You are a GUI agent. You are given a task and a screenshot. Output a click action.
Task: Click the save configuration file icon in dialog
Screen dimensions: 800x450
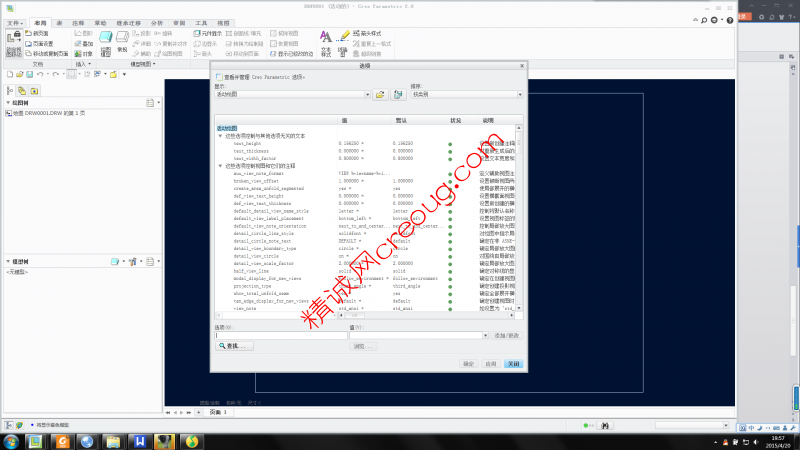[x=398, y=94]
